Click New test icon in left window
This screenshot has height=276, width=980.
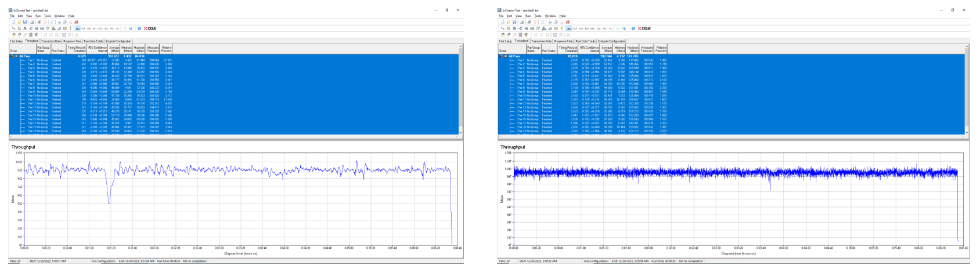click(13, 22)
